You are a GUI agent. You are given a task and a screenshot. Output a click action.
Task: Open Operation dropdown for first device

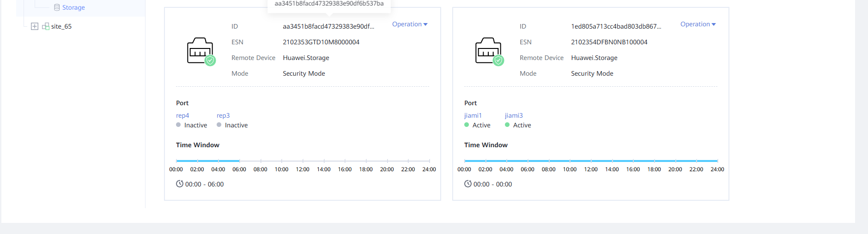tap(409, 24)
